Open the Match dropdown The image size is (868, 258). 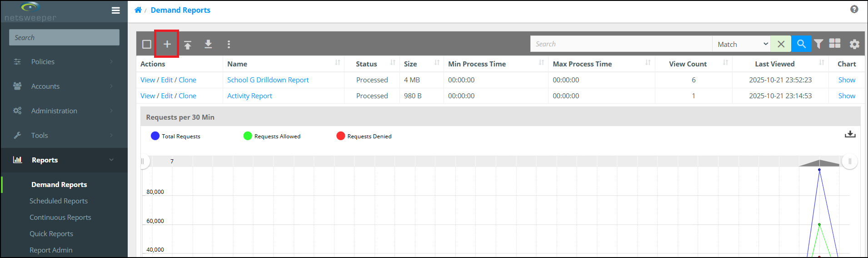coord(741,44)
